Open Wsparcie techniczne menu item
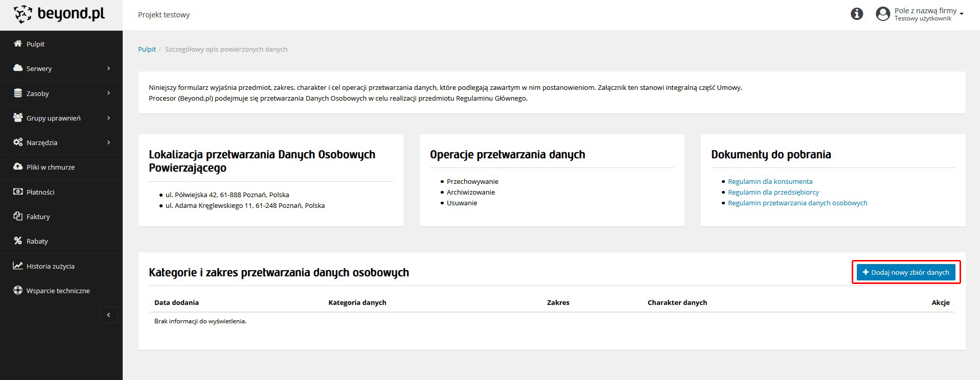Viewport: 980px width, 380px height. coord(61,291)
